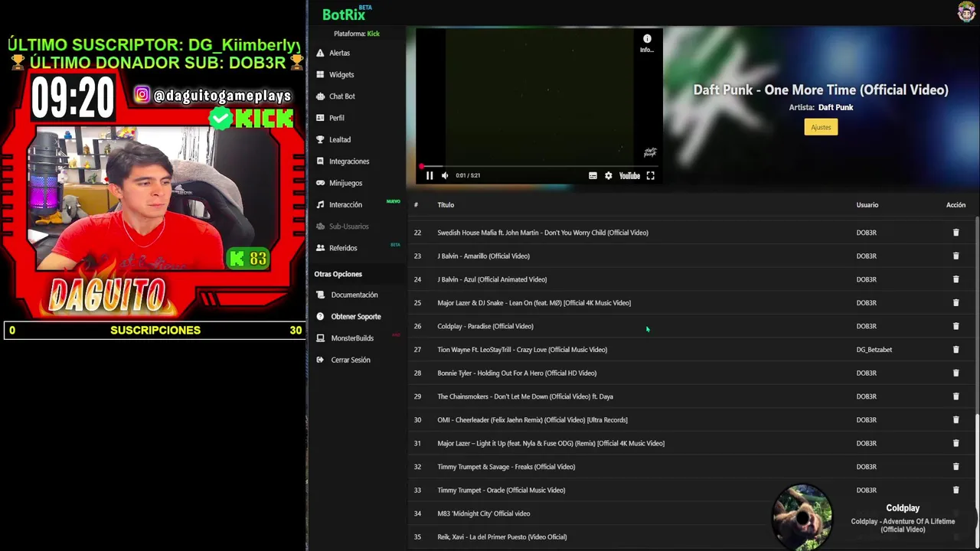Open MonsterBuilds link

click(352, 338)
